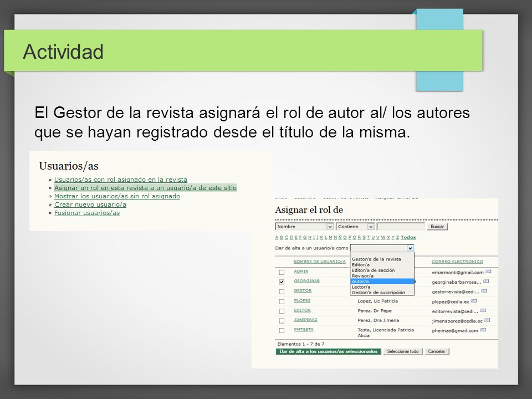The width and height of the screenshot is (532, 399).
Task: Open 'Asignar un rol en esta revista' link
Action: click(145, 188)
